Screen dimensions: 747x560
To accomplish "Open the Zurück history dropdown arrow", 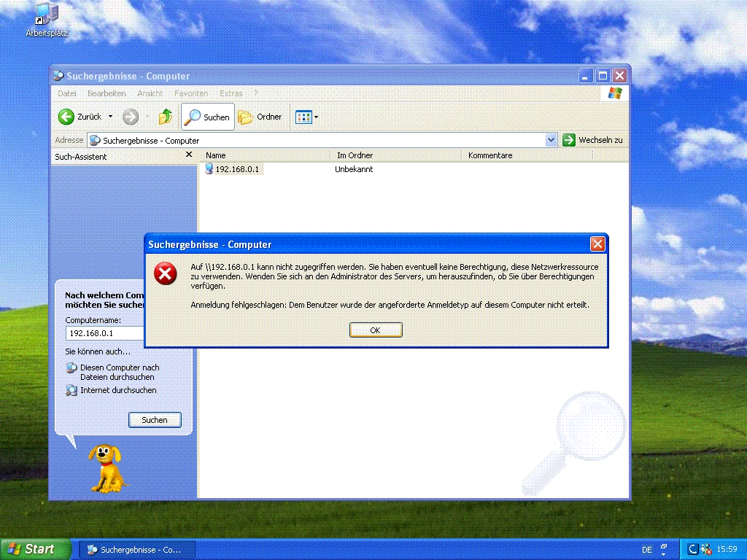I will point(111,117).
